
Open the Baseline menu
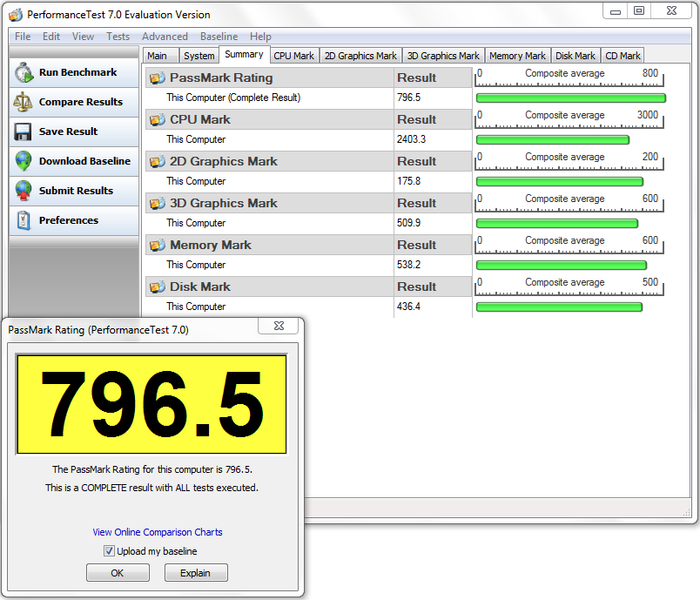pyautogui.click(x=219, y=37)
